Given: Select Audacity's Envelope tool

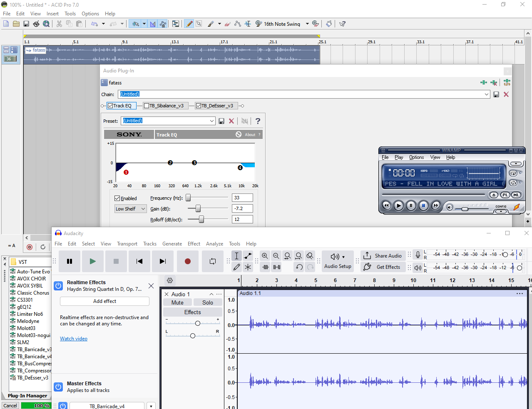Looking at the screenshot, I should click(x=248, y=256).
